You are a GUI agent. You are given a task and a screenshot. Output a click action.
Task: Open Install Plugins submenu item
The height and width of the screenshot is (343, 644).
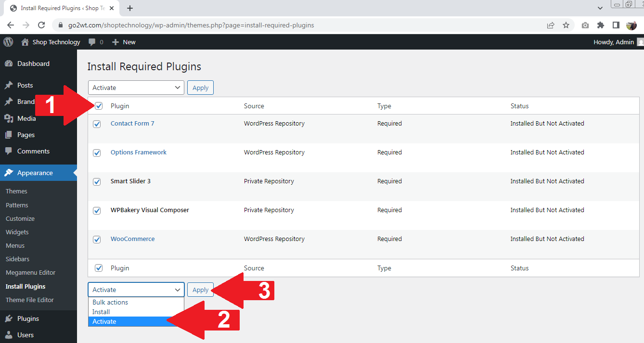(26, 286)
